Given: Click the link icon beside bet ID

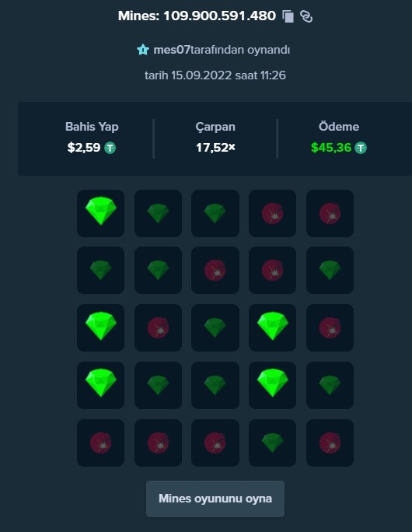Looking at the screenshot, I should tap(306, 16).
